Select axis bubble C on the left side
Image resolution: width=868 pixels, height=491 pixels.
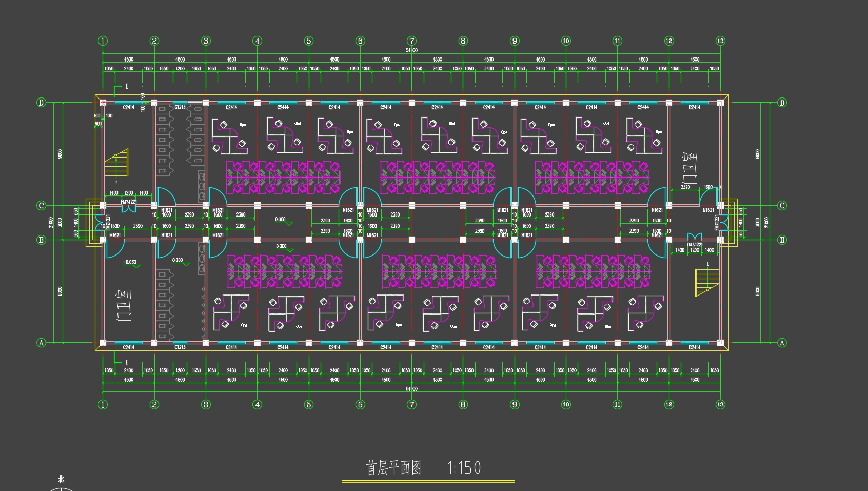pos(42,206)
